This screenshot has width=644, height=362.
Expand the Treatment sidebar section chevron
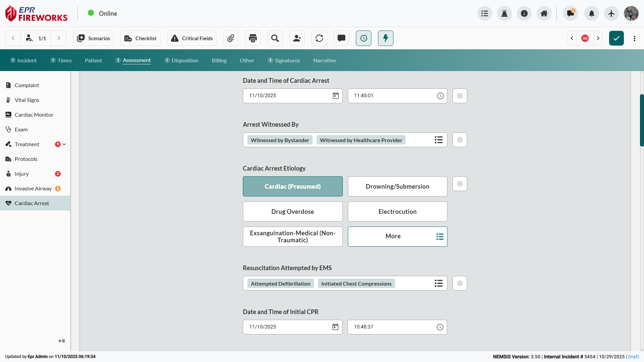(64, 144)
